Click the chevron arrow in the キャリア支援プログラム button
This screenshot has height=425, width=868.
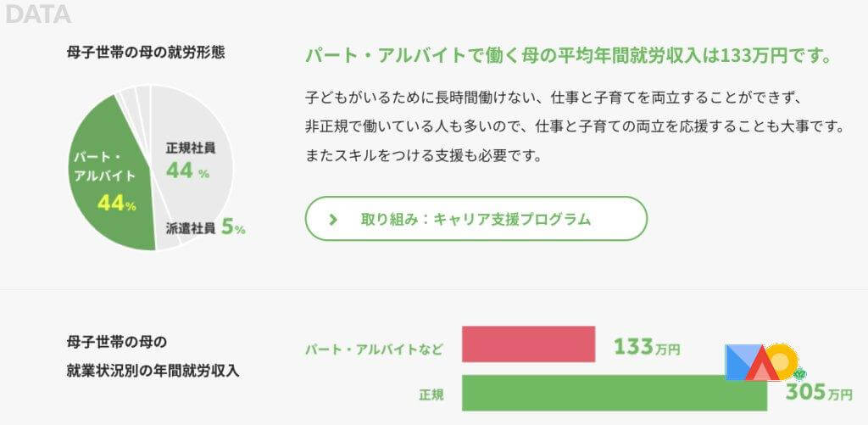[x=333, y=219]
